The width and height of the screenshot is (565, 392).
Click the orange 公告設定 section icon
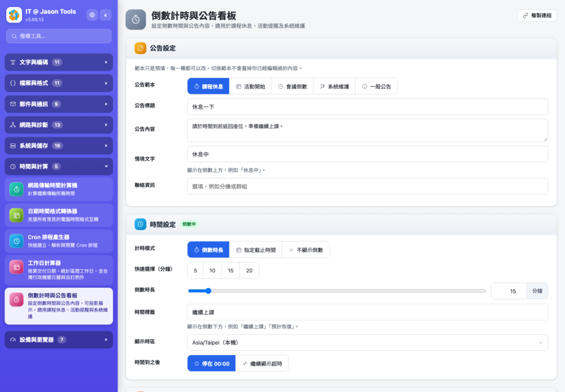[141, 48]
